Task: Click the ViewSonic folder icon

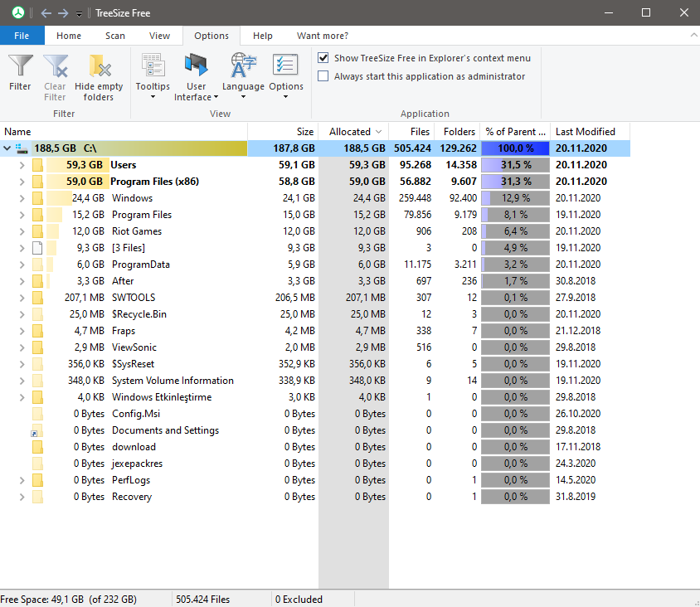Action: point(37,347)
